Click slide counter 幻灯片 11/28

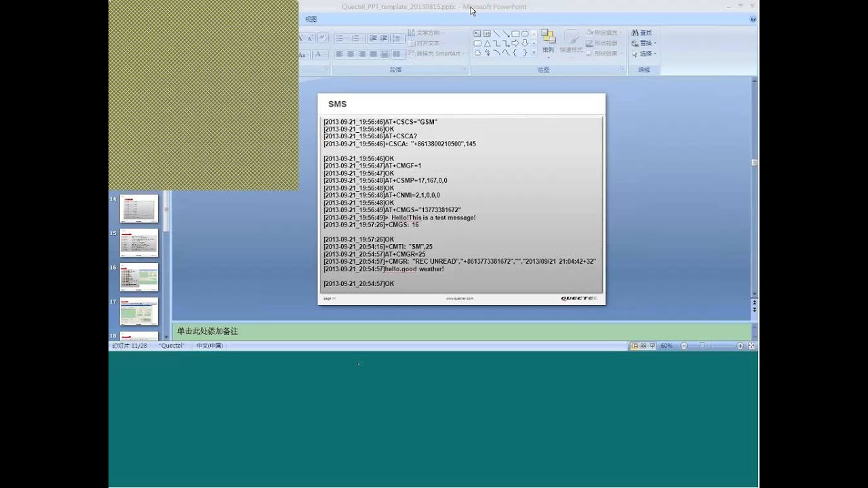129,346
